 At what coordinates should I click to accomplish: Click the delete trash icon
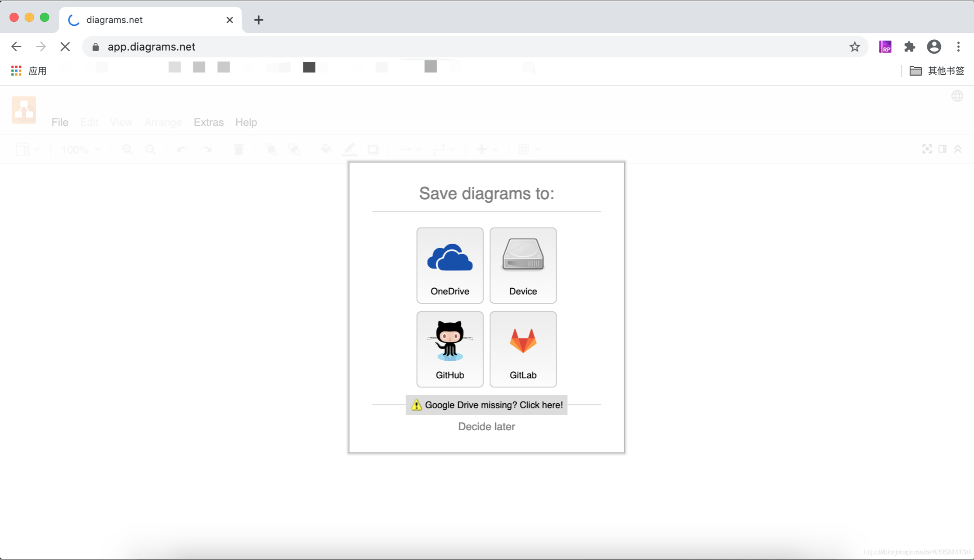click(238, 149)
